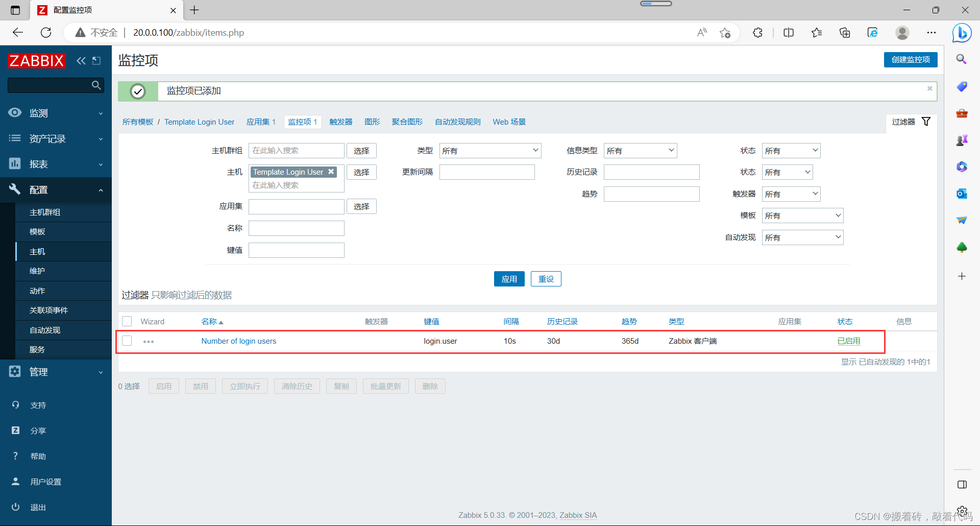Viewport: 980px width, 526px height.
Task: Open Edge split screen icon
Action: click(x=789, y=33)
